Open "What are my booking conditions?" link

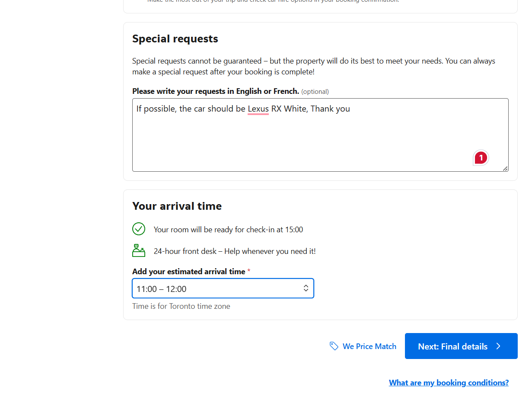click(x=449, y=382)
